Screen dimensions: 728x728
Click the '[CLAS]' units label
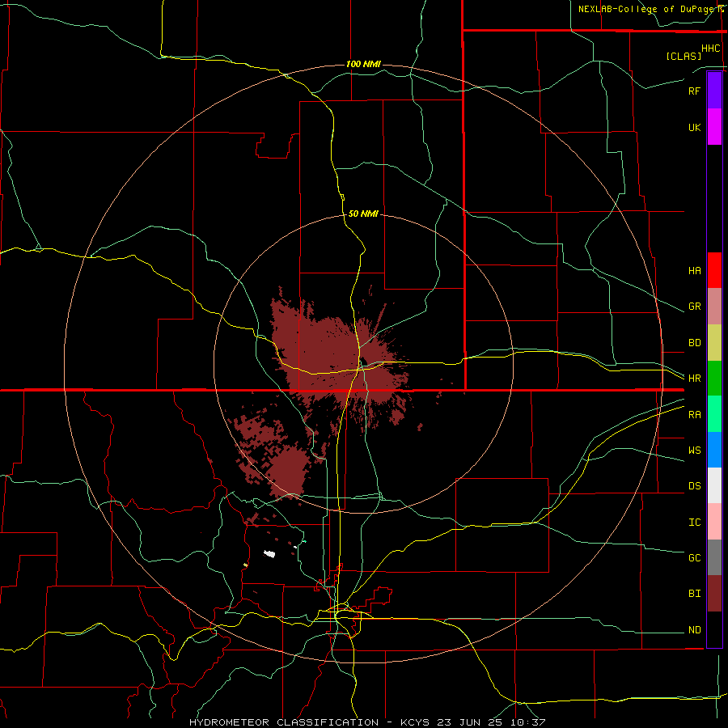pyautogui.click(x=684, y=56)
